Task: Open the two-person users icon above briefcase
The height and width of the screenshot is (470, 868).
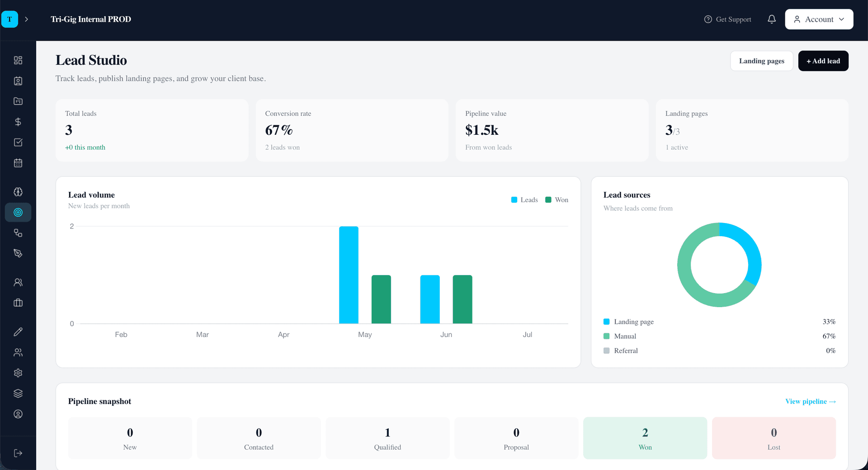Action: 18,282
